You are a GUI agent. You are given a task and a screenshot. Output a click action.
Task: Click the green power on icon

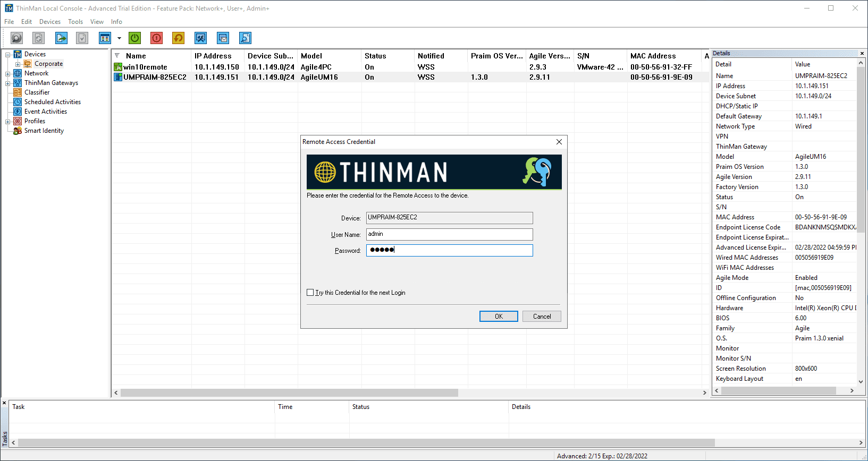tap(135, 38)
